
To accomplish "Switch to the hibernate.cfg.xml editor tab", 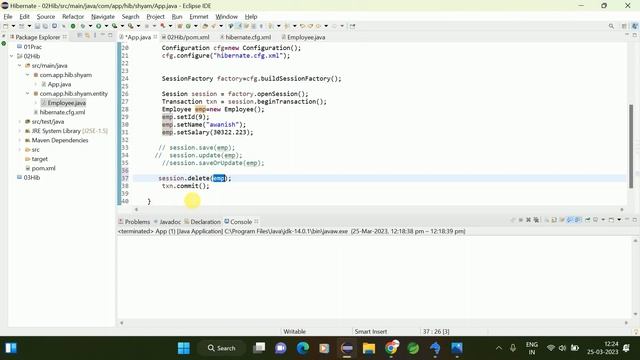I will pyautogui.click(x=248, y=37).
